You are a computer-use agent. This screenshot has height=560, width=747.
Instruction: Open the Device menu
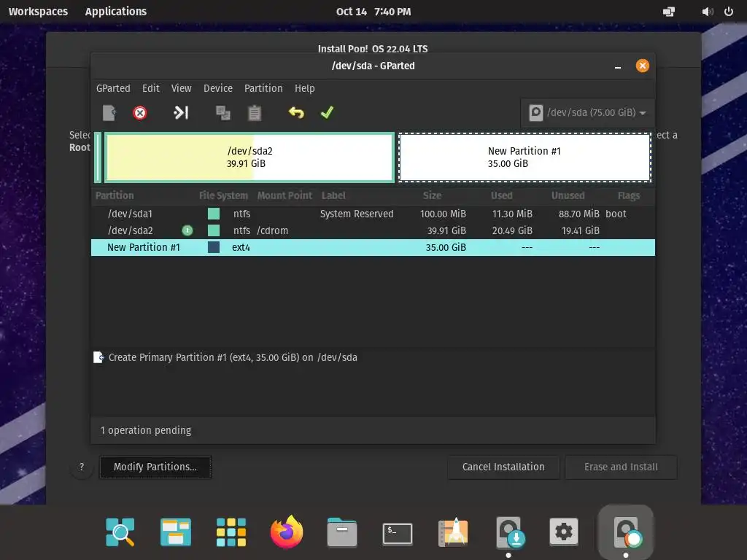click(217, 88)
